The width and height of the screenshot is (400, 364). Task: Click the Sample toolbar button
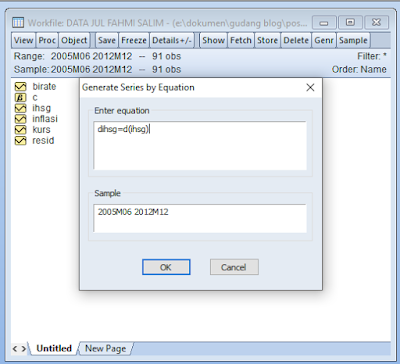(353, 40)
